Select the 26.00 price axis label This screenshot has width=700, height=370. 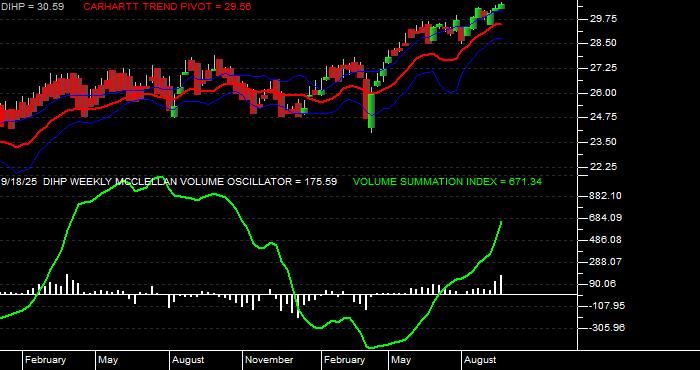click(603, 93)
